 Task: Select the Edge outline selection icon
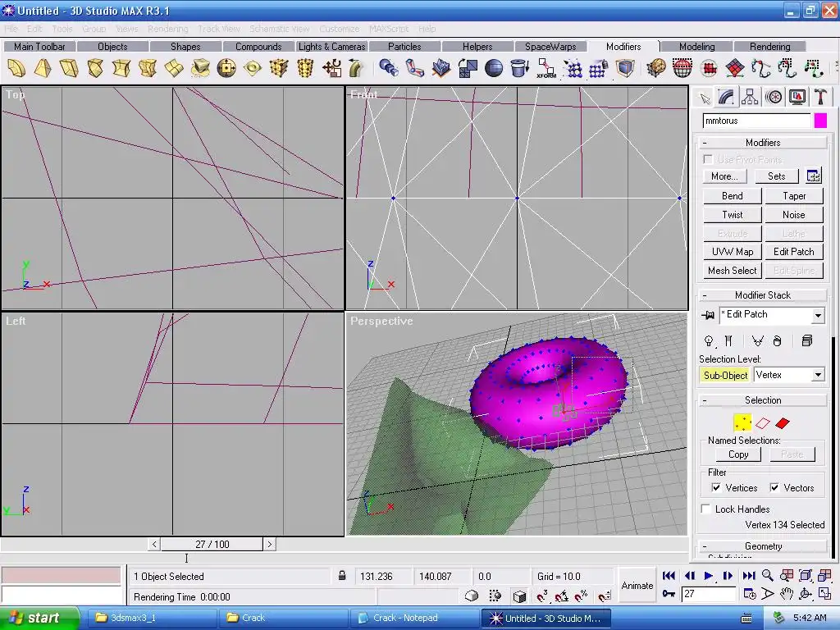763,423
